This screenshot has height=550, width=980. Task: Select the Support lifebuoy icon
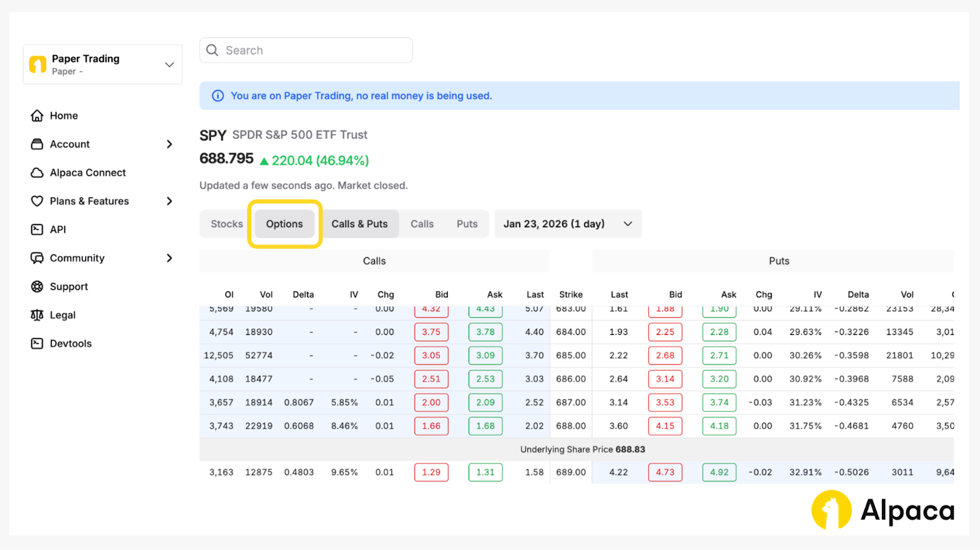tap(37, 287)
